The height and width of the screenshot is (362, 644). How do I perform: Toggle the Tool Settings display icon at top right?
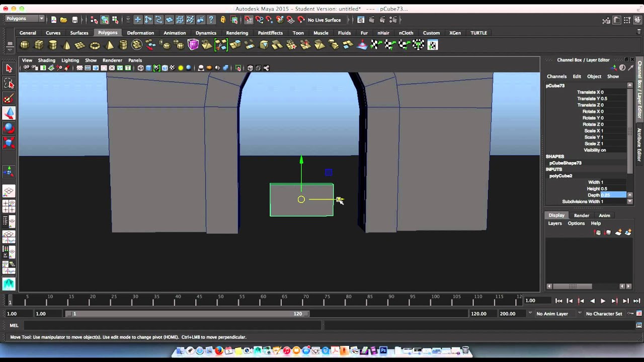point(626,20)
